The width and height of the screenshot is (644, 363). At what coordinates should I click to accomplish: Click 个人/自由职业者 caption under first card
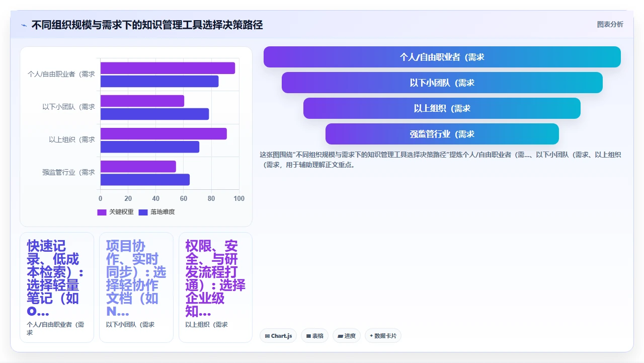click(55, 329)
